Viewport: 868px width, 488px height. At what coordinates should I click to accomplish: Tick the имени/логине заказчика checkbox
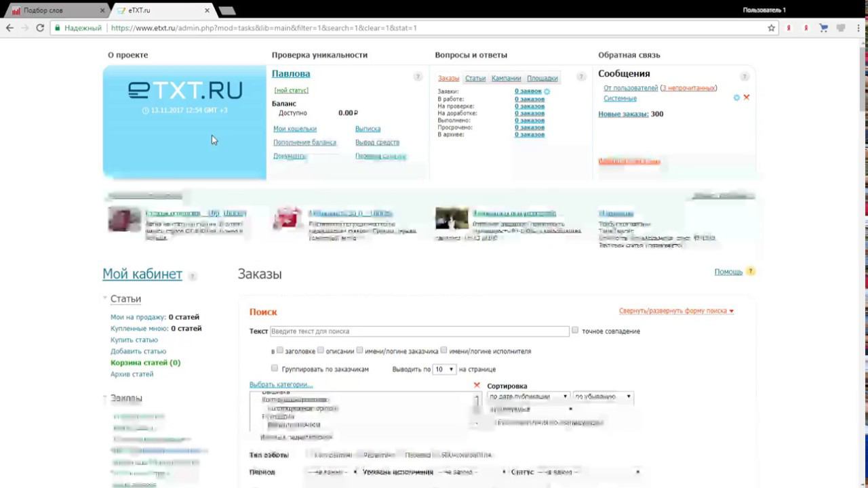click(x=360, y=350)
